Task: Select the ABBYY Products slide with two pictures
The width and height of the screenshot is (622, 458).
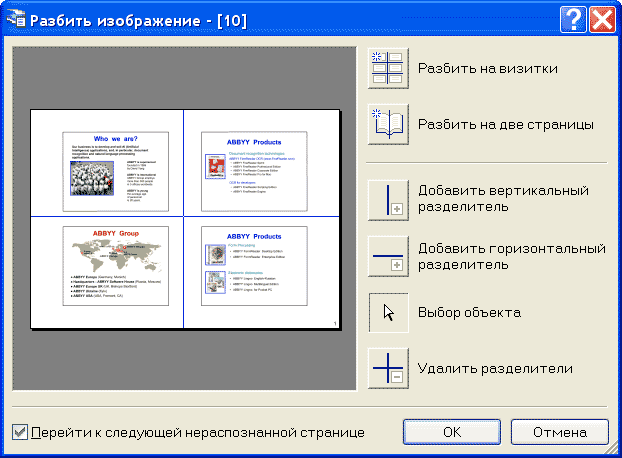Action: [x=254, y=266]
